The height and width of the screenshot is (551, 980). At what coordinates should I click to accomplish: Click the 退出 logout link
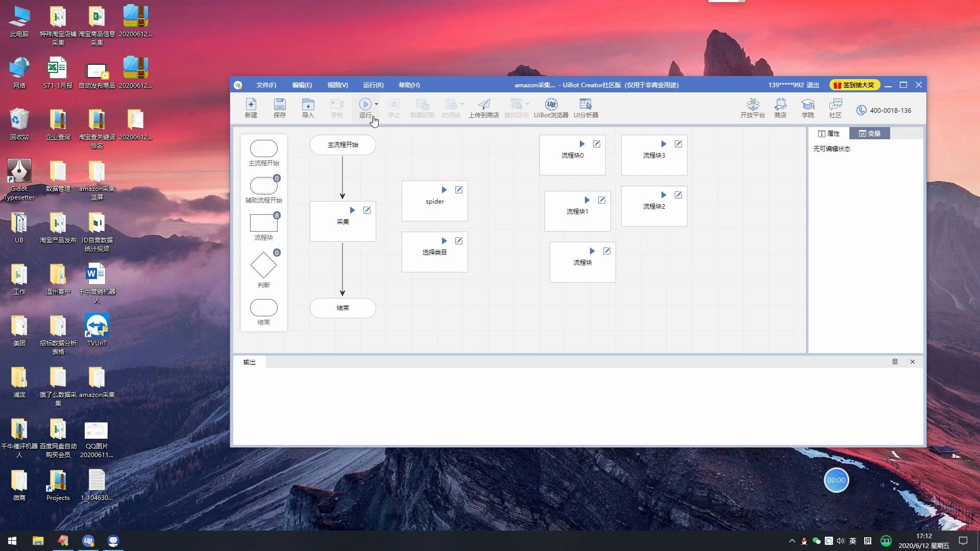[813, 85]
